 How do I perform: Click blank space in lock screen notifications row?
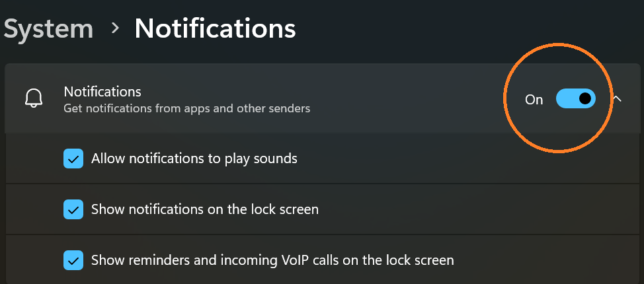point(472,209)
